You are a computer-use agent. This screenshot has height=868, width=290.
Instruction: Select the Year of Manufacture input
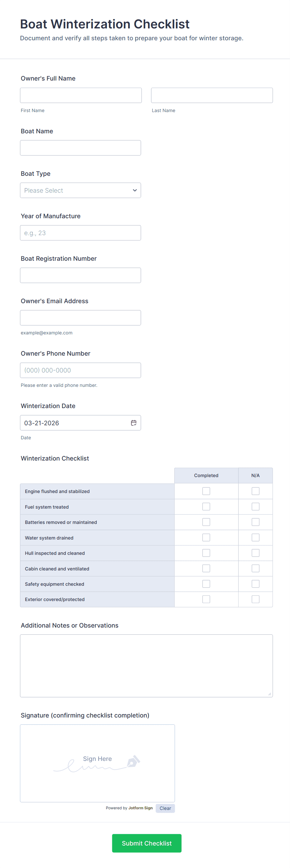click(80, 233)
